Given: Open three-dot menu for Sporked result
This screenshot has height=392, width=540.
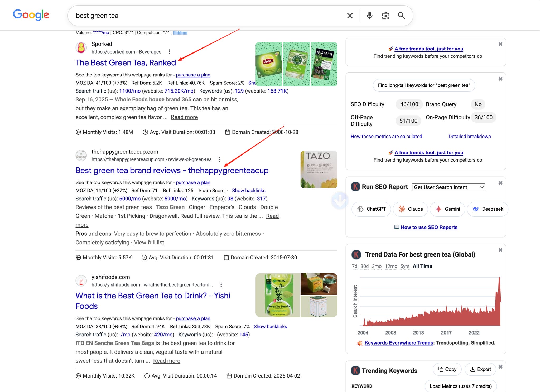Looking at the screenshot, I should pos(169,52).
